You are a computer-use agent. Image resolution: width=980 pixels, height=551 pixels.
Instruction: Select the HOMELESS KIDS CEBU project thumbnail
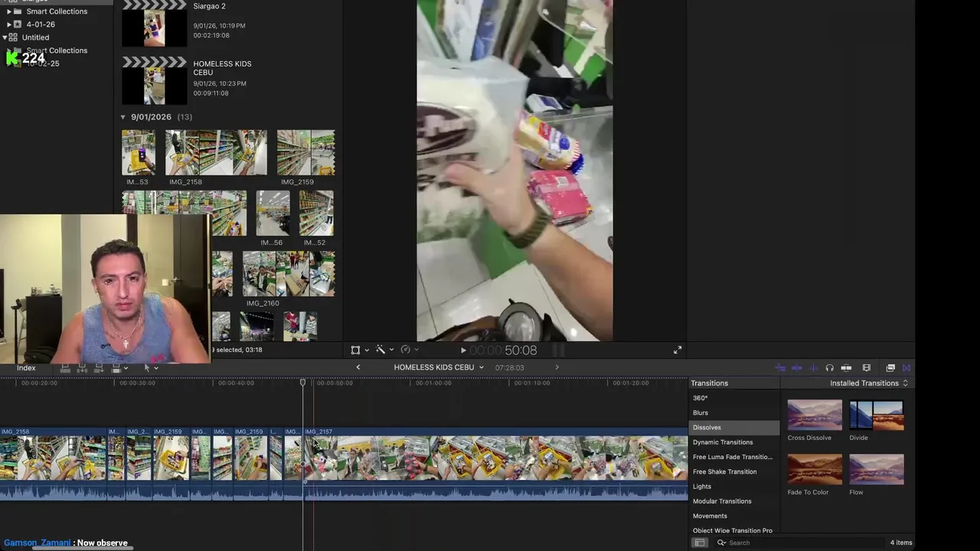click(x=154, y=80)
